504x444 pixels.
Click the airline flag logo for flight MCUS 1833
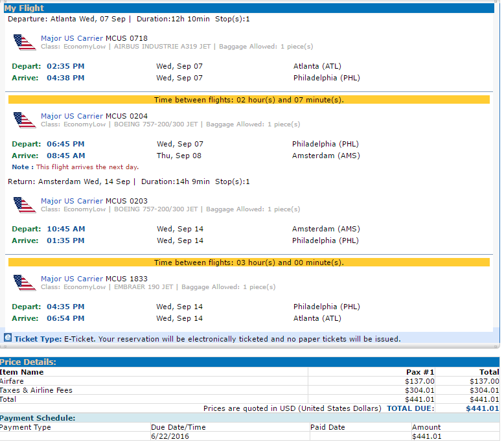pos(25,283)
